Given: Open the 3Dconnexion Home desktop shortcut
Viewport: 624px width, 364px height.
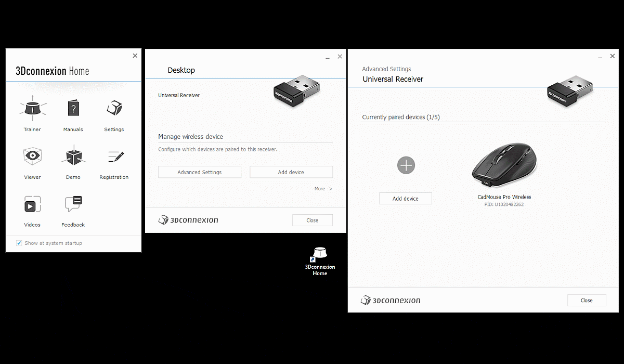Looking at the screenshot, I should coord(320,262).
